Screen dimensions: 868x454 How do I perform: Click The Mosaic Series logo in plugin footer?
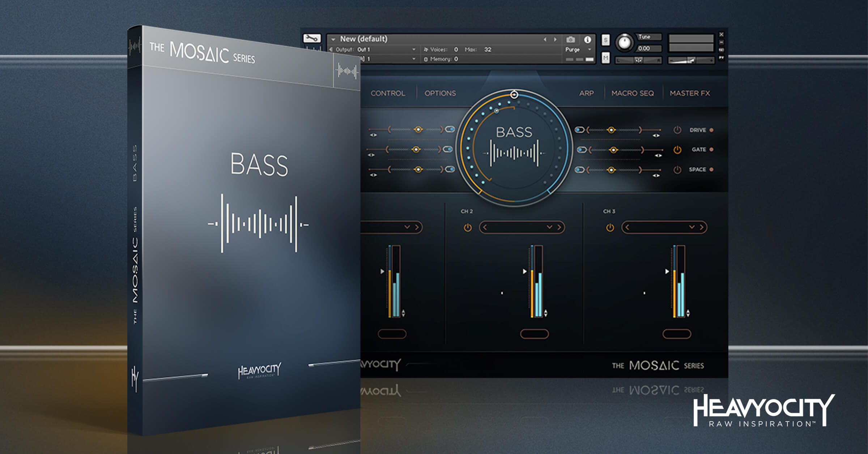[x=658, y=365]
